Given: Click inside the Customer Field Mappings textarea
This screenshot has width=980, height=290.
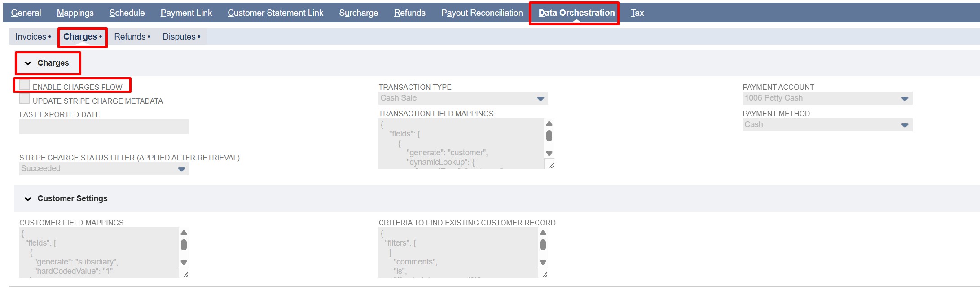Looking at the screenshot, I should pyautogui.click(x=99, y=252).
